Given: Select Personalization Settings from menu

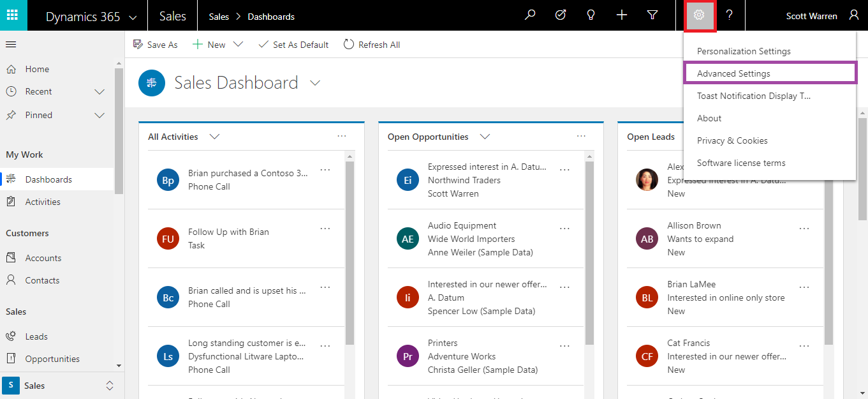Looking at the screenshot, I should point(770,51).
